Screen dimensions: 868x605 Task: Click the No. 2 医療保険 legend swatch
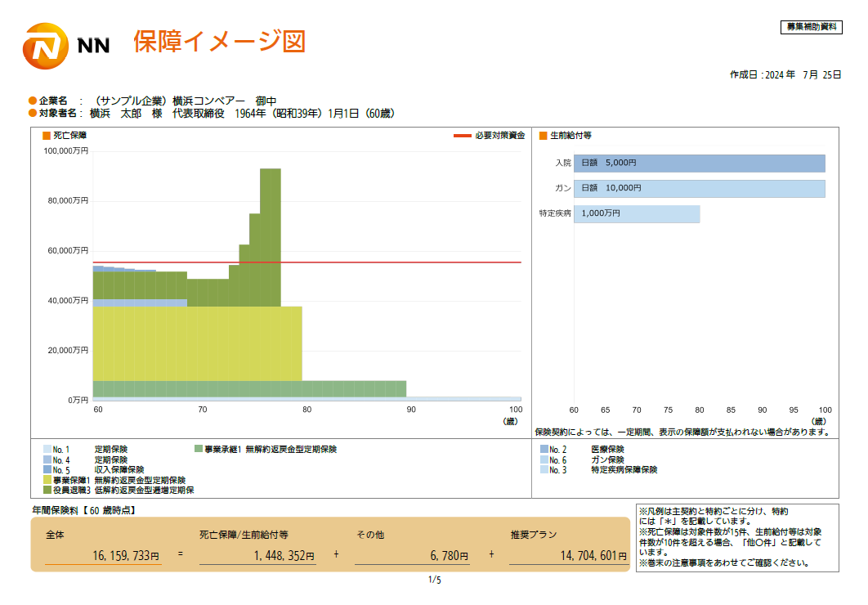[544, 450]
